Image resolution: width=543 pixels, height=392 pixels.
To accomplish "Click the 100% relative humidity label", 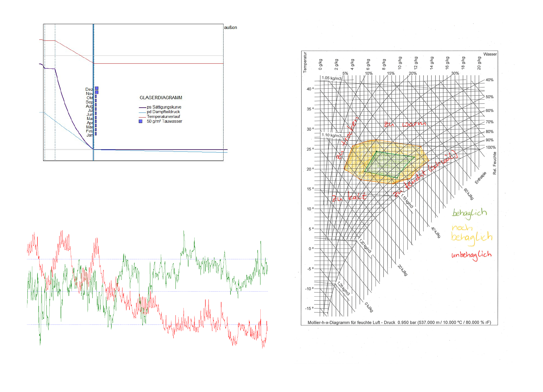I will (491, 147).
